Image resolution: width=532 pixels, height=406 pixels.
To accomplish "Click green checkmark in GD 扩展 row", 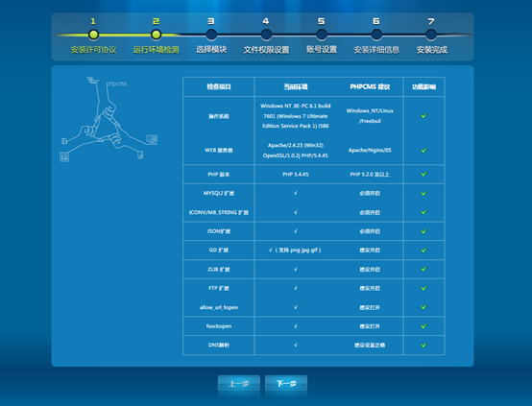I will point(423,250).
